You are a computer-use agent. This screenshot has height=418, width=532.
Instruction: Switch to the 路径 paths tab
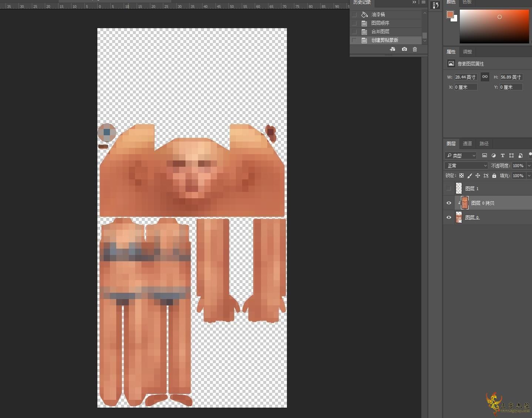484,143
